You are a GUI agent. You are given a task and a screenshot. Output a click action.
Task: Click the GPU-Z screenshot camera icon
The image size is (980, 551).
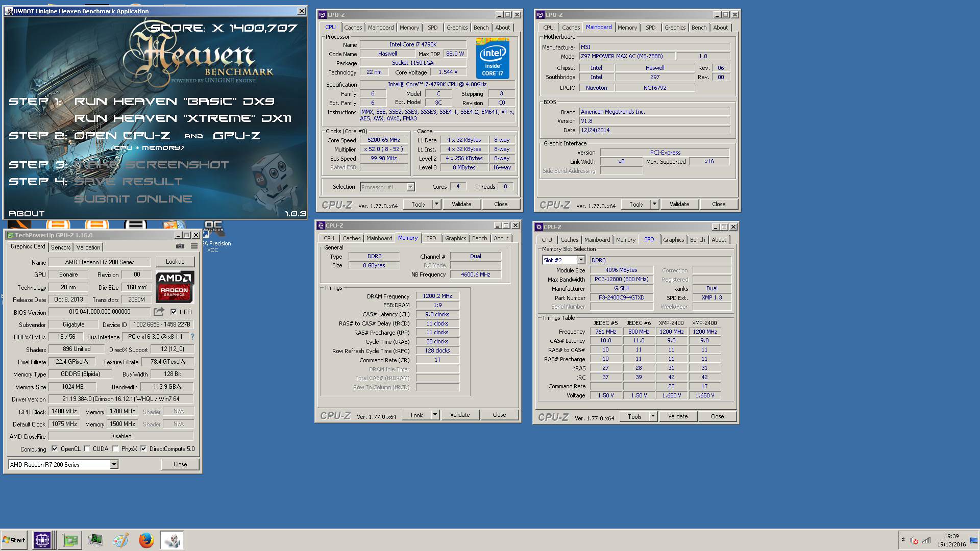point(180,246)
